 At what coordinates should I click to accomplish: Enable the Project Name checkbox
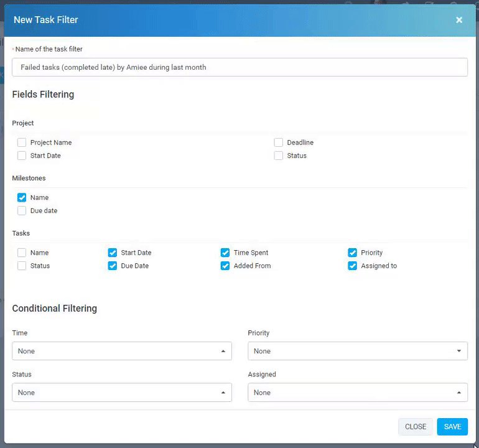(x=22, y=142)
